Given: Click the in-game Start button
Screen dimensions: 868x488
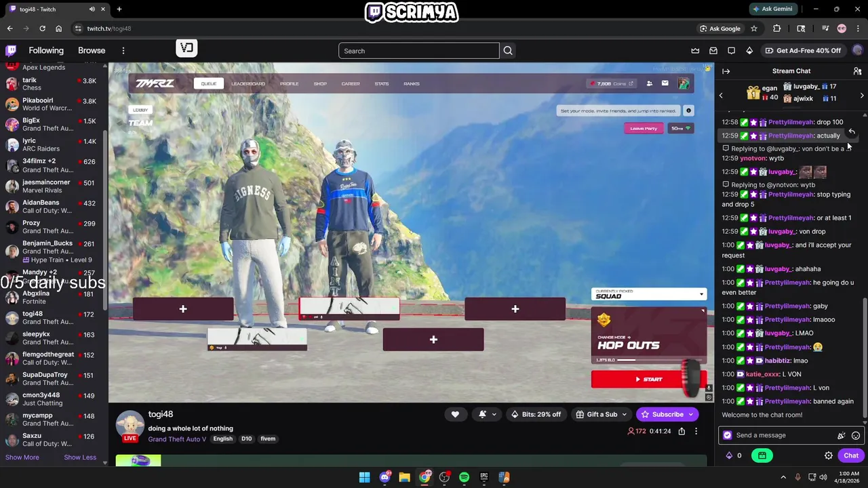Looking at the screenshot, I should click(649, 380).
